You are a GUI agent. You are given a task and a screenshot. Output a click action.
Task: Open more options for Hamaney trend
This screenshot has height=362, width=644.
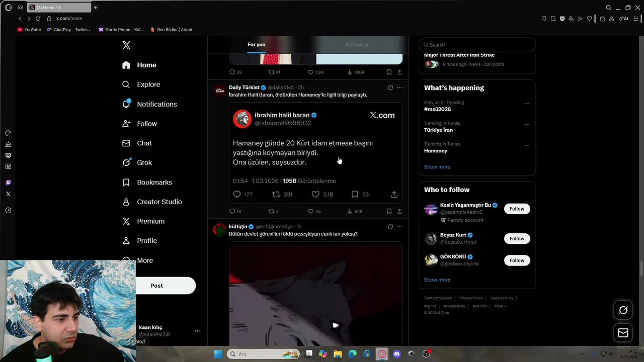pyautogui.click(x=527, y=145)
